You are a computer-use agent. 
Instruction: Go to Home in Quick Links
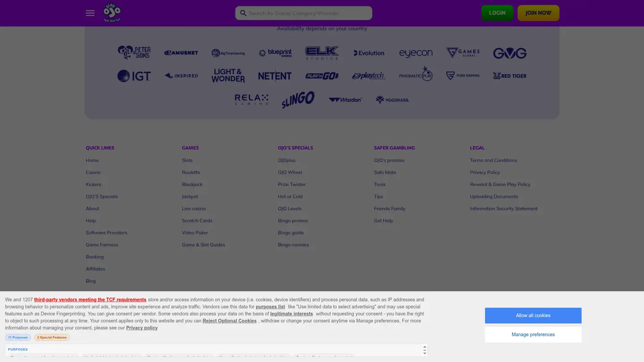92,160
